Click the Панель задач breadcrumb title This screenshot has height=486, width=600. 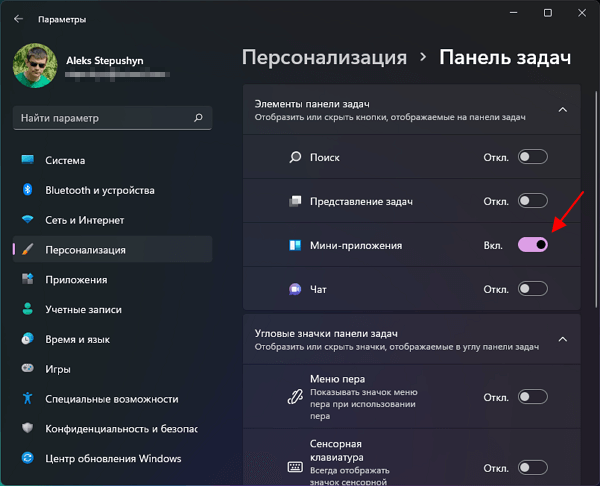[x=505, y=57]
